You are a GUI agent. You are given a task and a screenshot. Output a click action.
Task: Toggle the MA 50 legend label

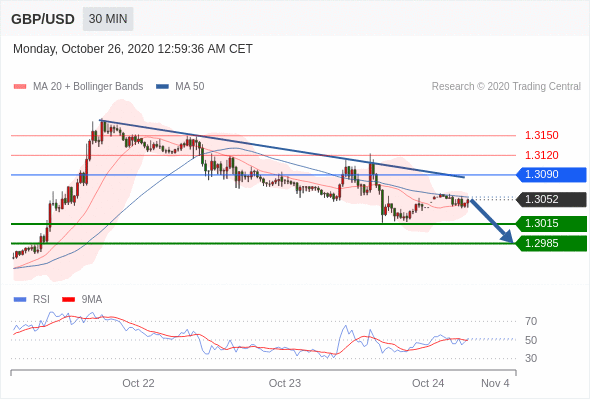click(x=190, y=87)
